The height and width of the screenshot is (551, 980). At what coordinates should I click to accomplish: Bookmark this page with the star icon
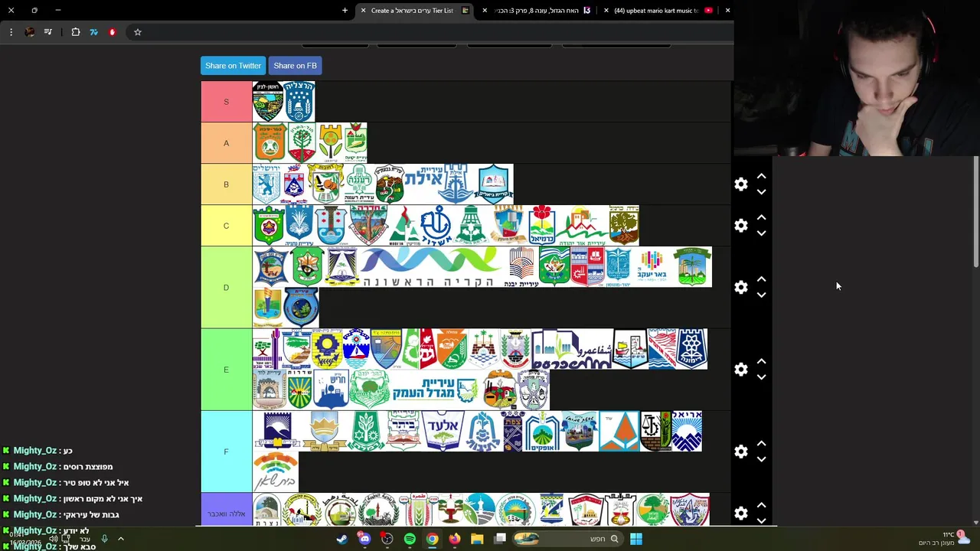click(138, 32)
